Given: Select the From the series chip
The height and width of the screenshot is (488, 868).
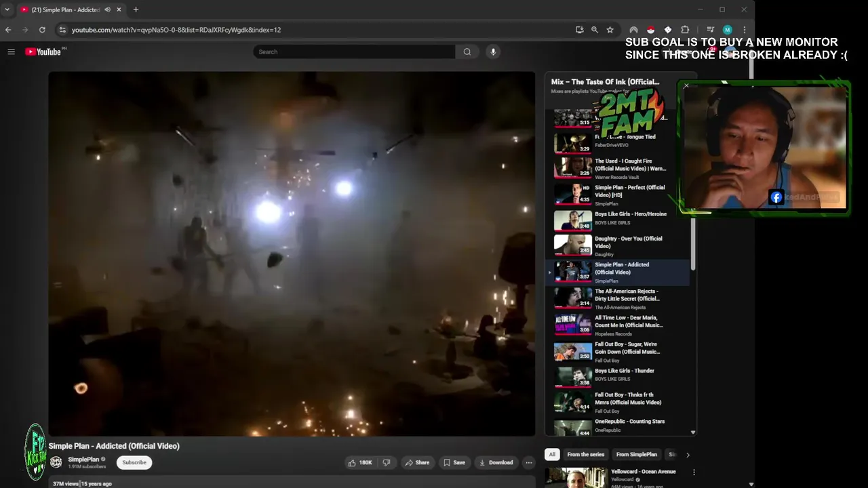Looking at the screenshot, I should pyautogui.click(x=586, y=455).
